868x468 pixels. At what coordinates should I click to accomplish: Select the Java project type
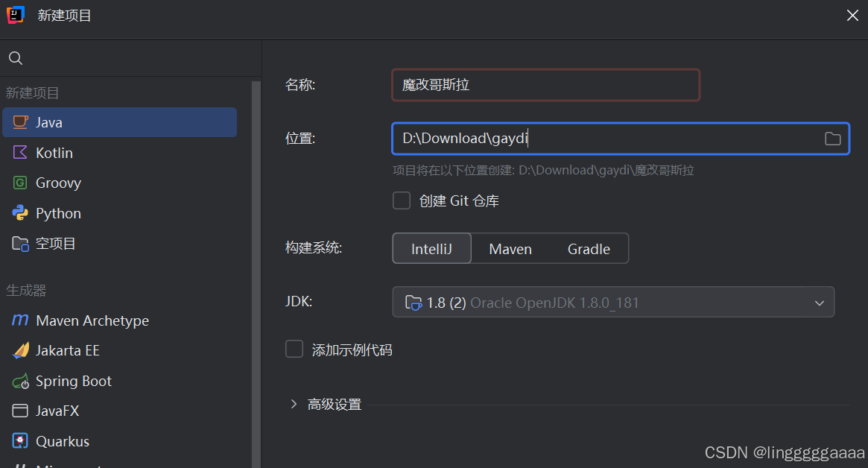tap(119, 122)
